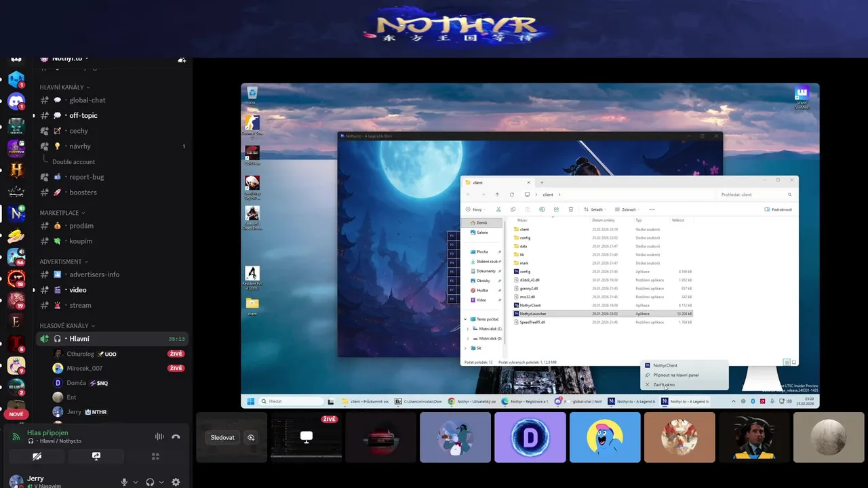Mute your microphone

click(124, 482)
